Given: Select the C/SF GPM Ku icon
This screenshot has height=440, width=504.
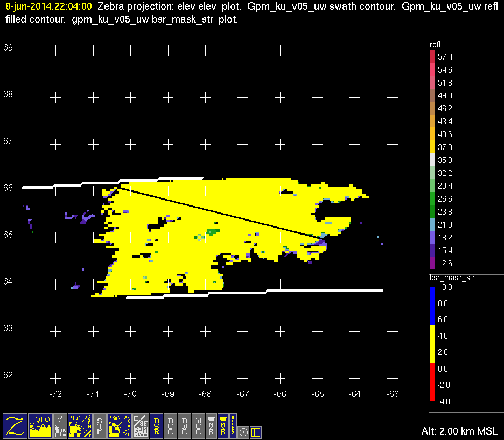Looking at the screenshot, I should pos(140,425).
